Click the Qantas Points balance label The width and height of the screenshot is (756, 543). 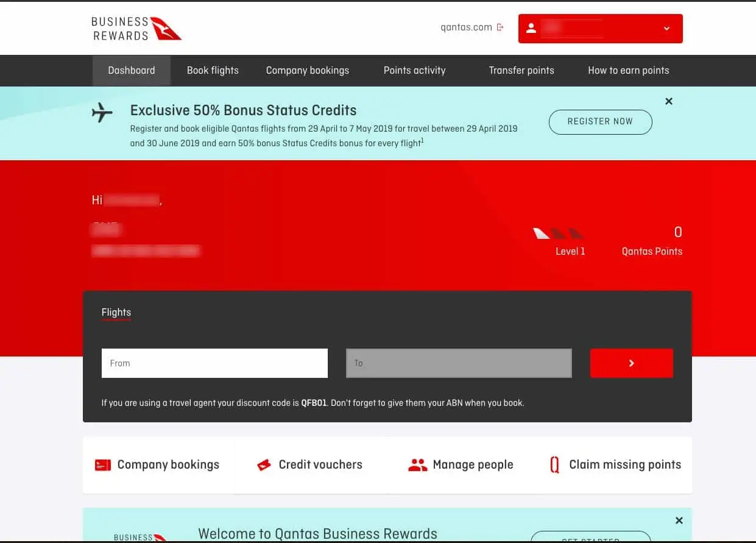click(652, 251)
